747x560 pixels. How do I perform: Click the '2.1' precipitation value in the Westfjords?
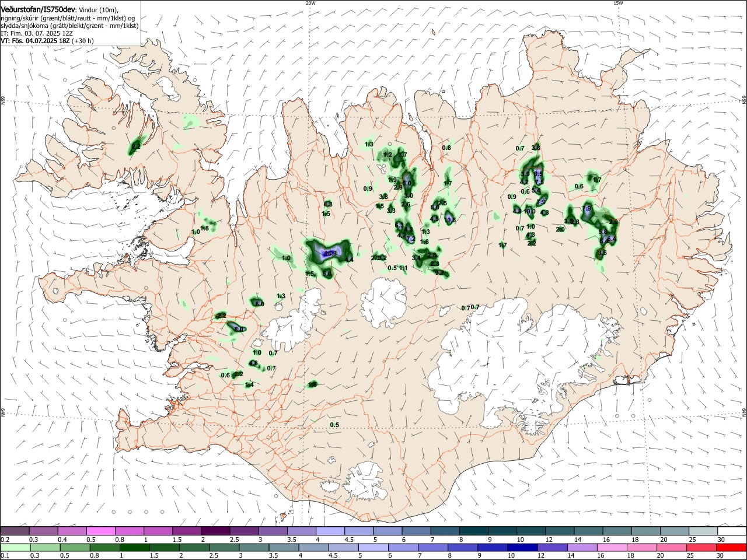point(136,146)
